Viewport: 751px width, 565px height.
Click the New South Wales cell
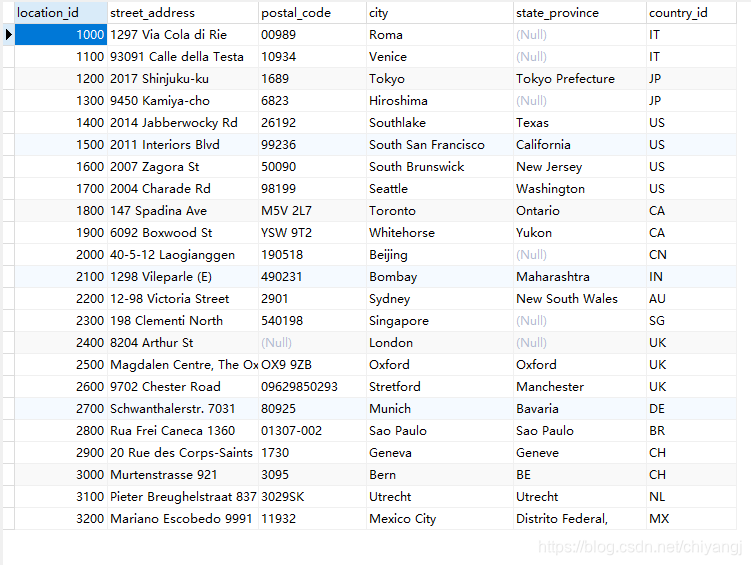pyautogui.click(x=580, y=299)
